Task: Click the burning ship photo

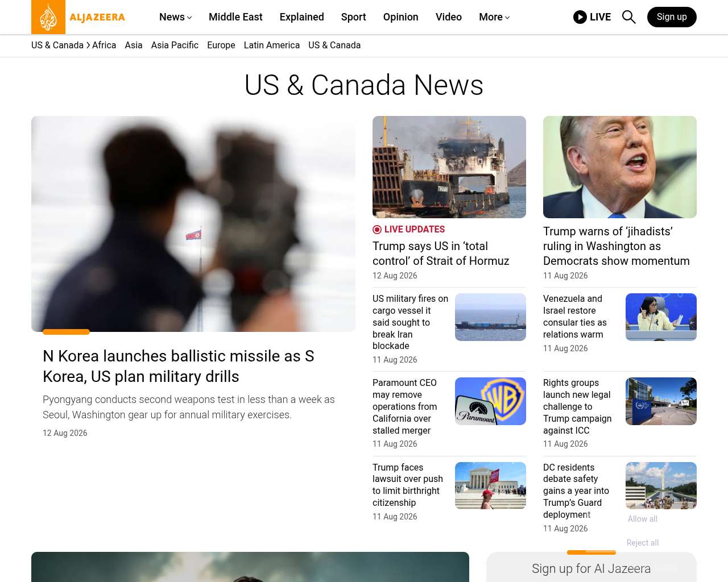Action: pyautogui.click(x=449, y=167)
